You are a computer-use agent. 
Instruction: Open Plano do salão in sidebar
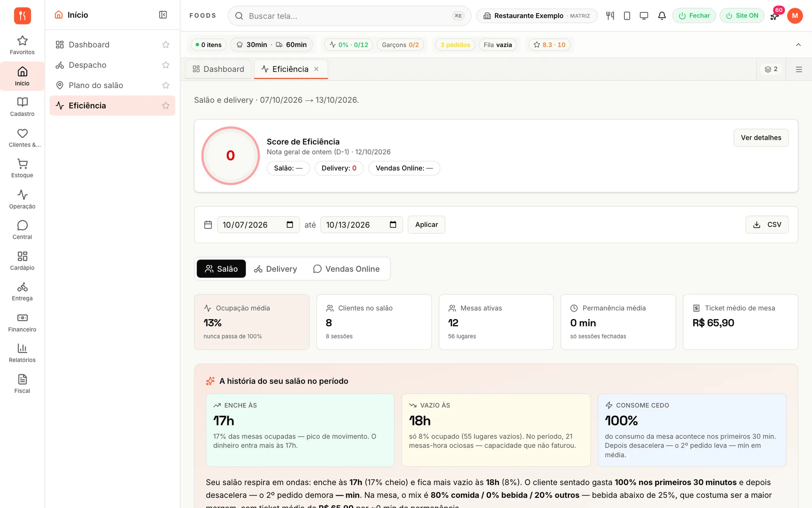[x=112, y=85]
